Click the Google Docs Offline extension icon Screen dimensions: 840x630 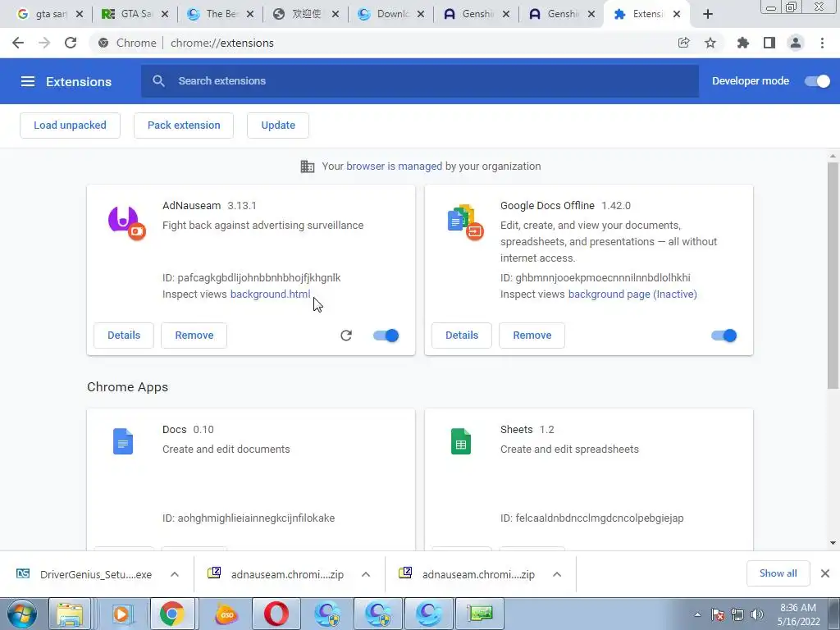(x=465, y=222)
